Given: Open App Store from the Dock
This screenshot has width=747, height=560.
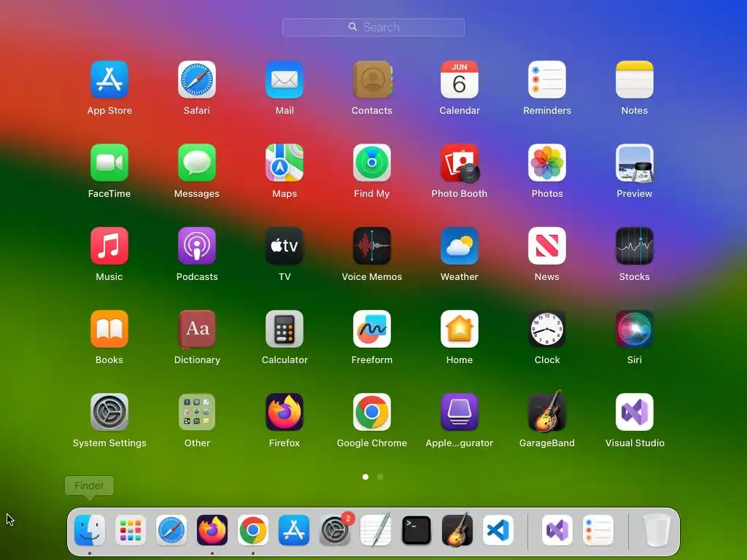Looking at the screenshot, I should pyautogui.click(x=294, y=530).
